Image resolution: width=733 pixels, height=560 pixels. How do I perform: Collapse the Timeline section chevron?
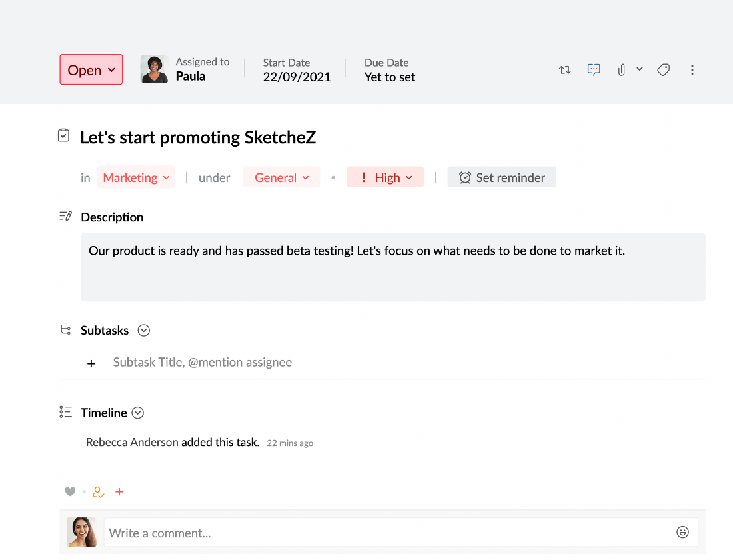click(x=138, y=413)
